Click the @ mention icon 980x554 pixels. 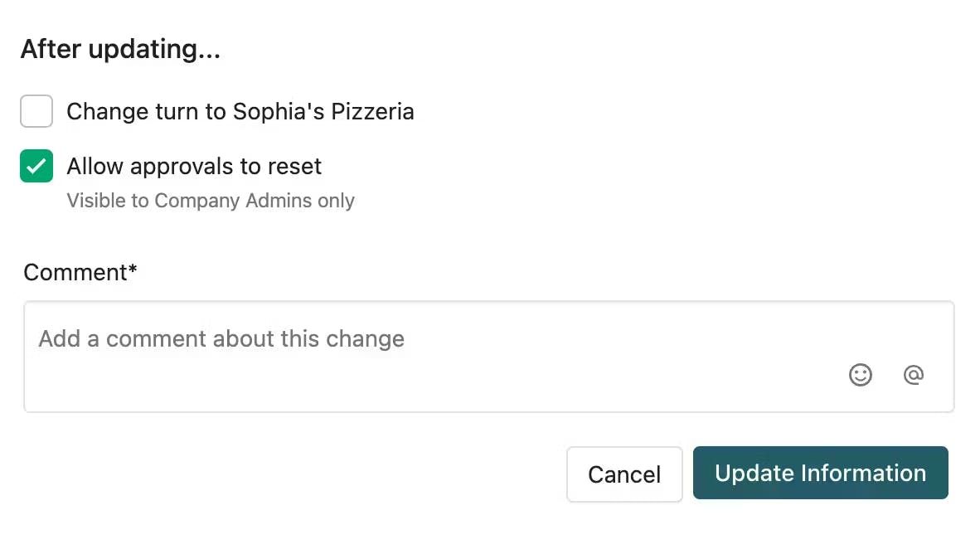[x=913, y=375]
